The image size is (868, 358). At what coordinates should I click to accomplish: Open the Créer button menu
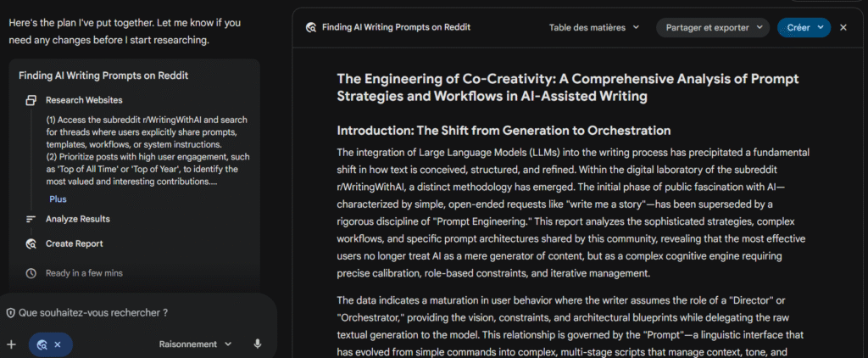pos(804,27)
